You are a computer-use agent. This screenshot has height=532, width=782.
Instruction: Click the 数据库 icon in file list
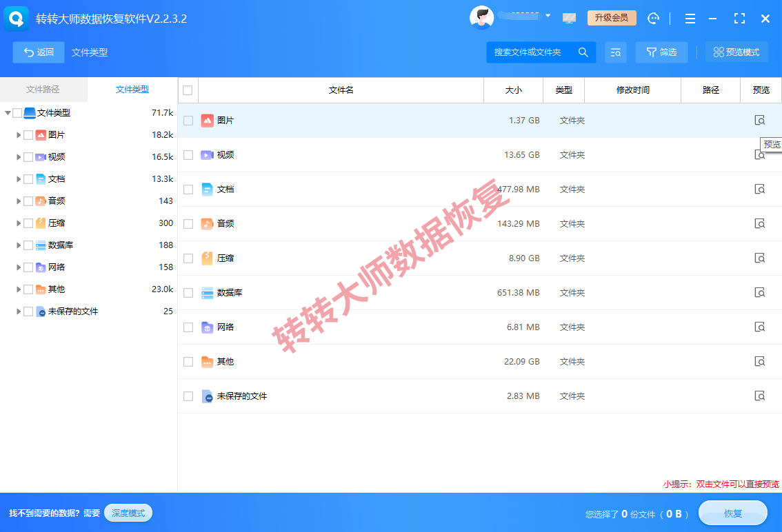207,293
